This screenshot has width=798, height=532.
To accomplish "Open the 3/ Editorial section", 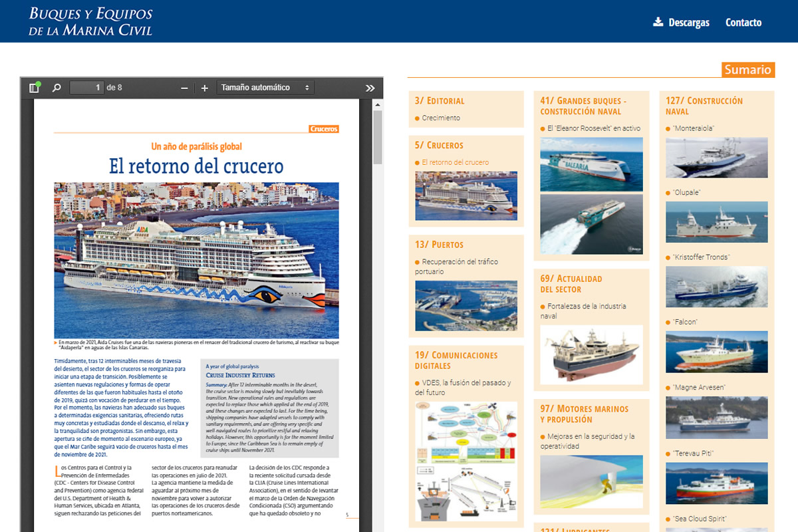I will tap(440, 101).
